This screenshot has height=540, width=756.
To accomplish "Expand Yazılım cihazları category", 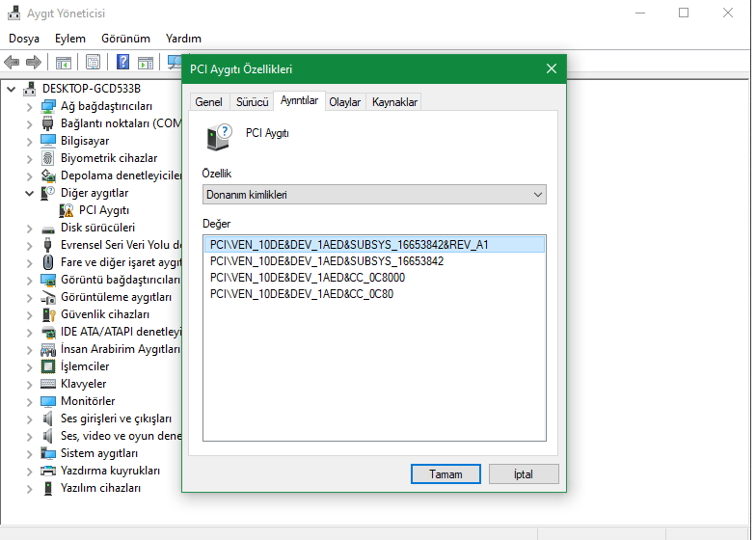I will (29, 488).
